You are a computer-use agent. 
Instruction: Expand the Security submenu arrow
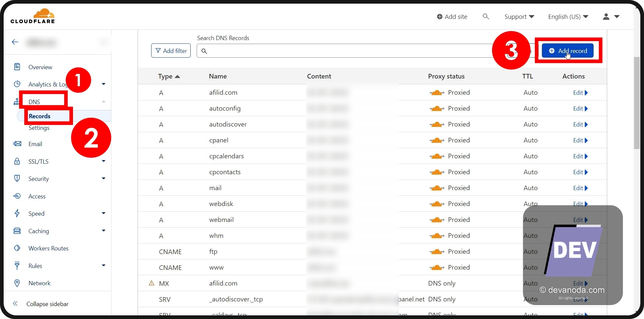point(103,178)
